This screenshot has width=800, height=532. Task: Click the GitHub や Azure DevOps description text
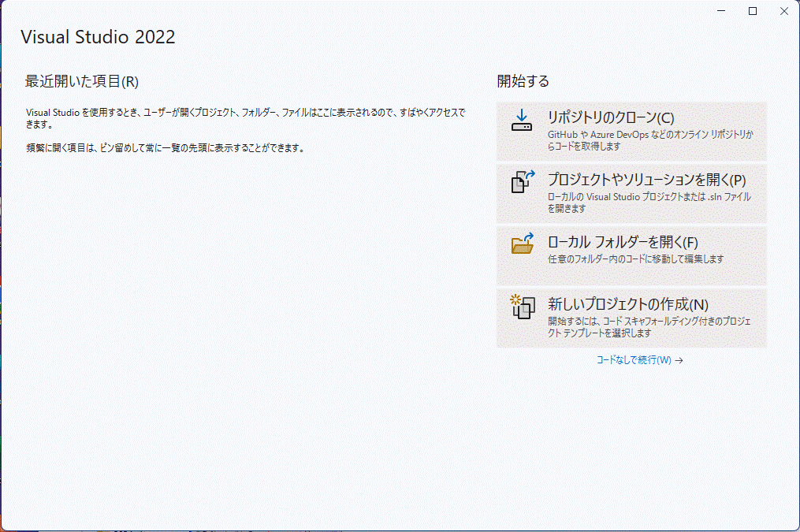650,136
